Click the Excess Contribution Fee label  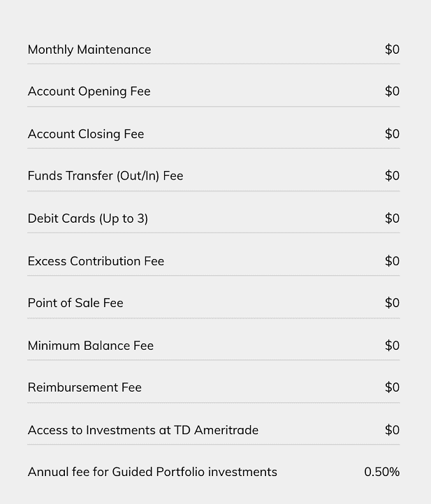[96, 261]
